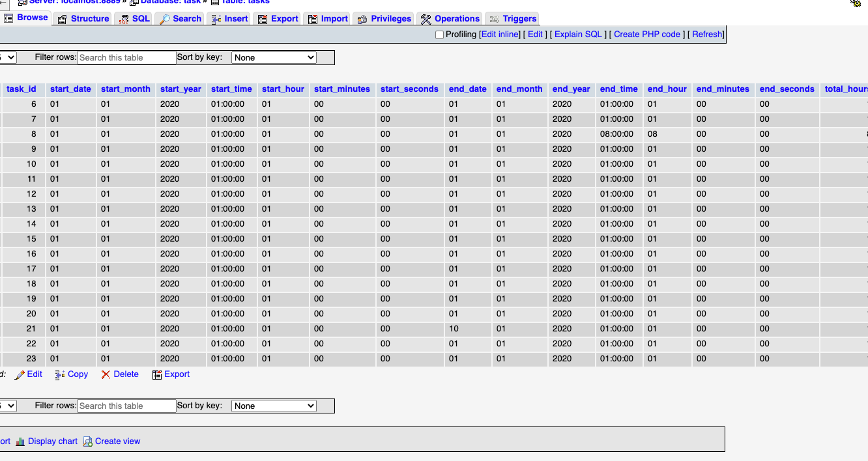The image size is (868, 461).
Task: Click the Create PHP code link
Action: coord(646,35)
